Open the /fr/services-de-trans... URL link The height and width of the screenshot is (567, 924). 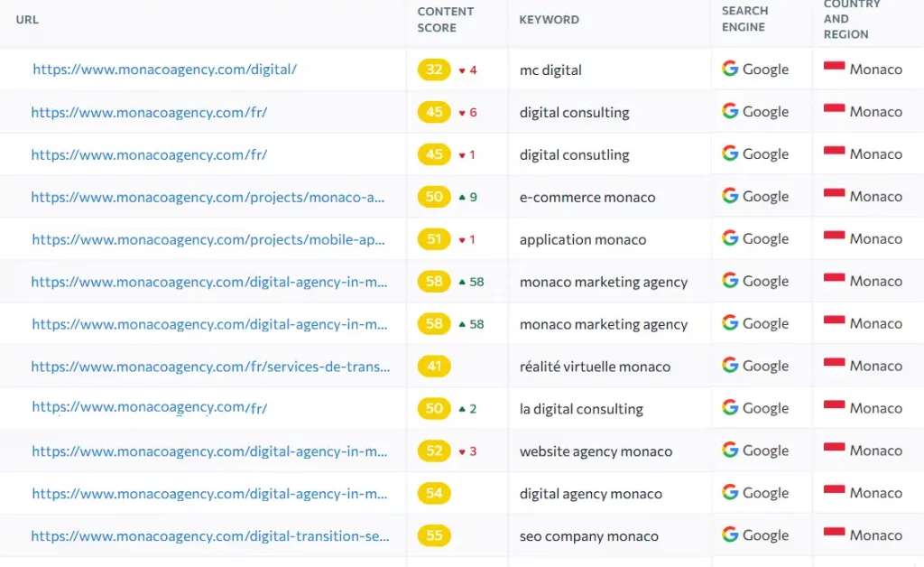pos(210,367)
